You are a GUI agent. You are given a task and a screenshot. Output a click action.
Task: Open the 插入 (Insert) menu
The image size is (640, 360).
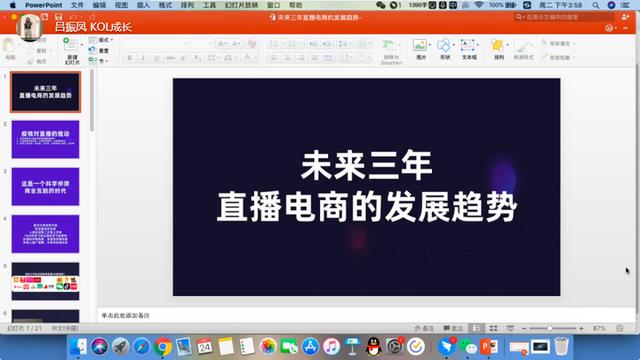[x=143, y=5]
